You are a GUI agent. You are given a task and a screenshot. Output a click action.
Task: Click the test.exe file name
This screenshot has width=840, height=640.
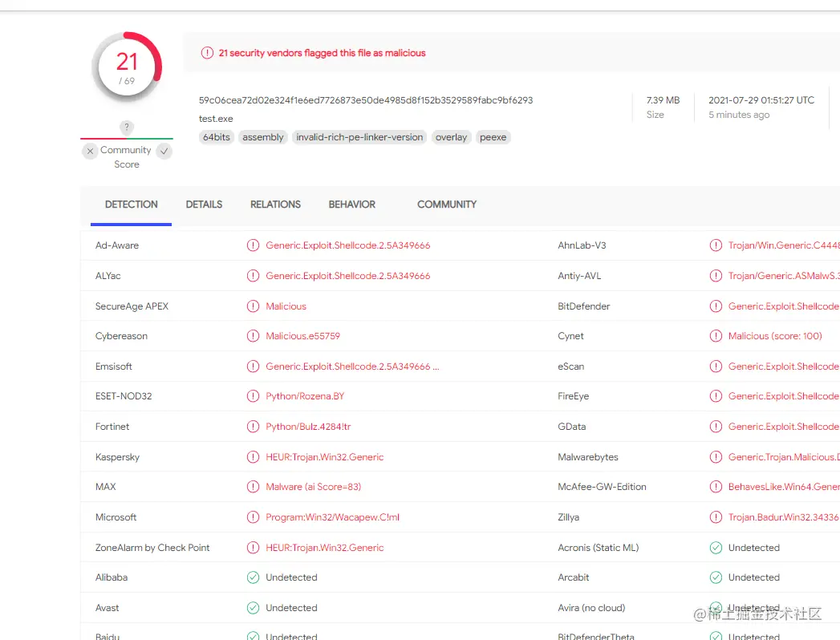click(216, 119)
